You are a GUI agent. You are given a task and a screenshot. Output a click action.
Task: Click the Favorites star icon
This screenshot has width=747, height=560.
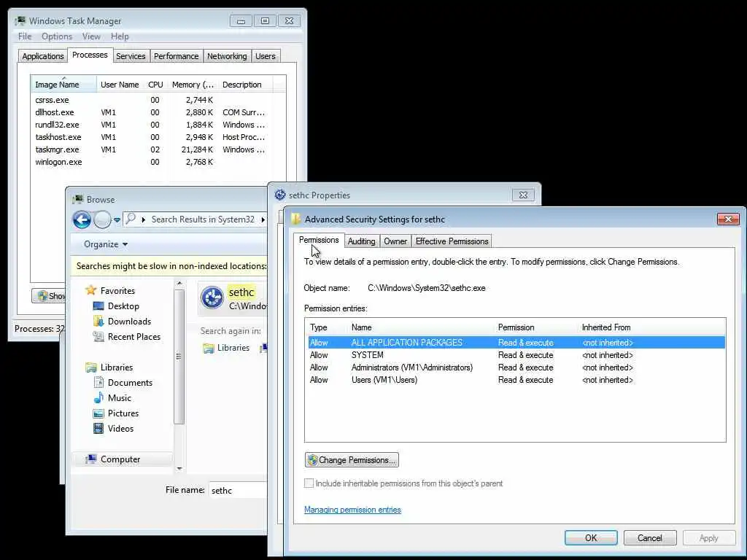91,290
